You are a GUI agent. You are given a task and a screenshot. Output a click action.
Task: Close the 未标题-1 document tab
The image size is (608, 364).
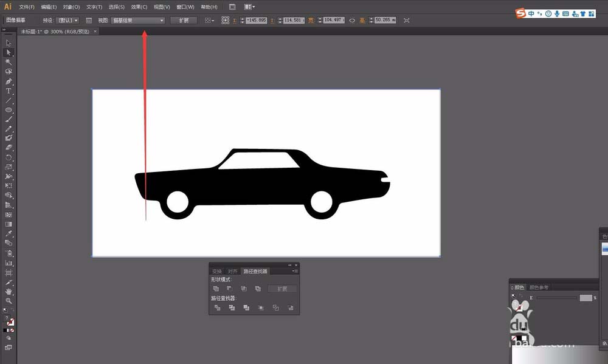95,32
